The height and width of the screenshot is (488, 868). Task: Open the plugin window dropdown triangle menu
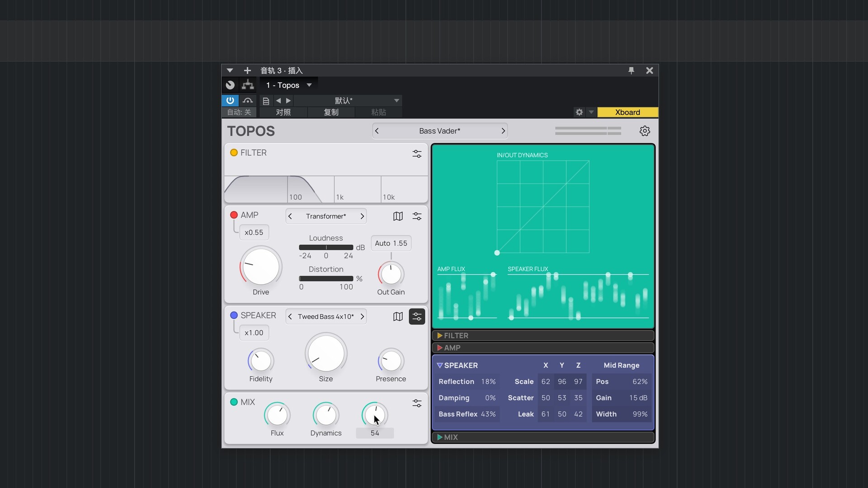coord(230,70)
